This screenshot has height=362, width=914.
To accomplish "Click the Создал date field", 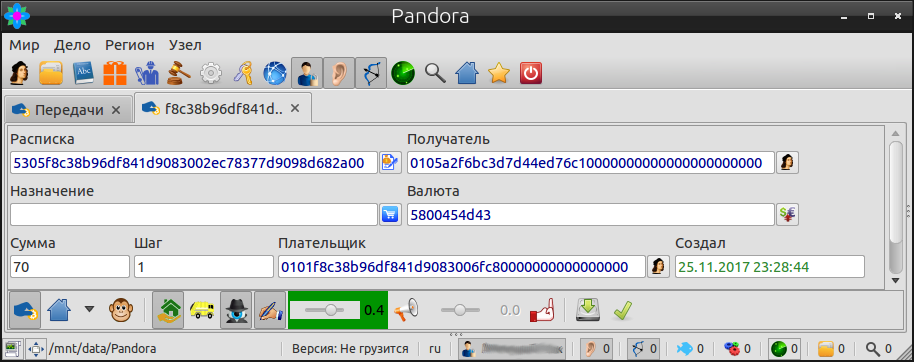I will coord(769,267).
